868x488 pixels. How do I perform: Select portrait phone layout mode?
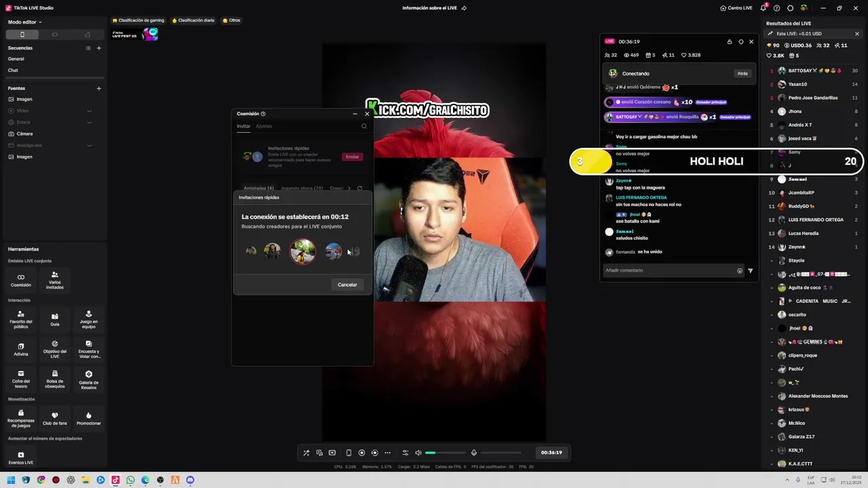(x=22, y=35)
